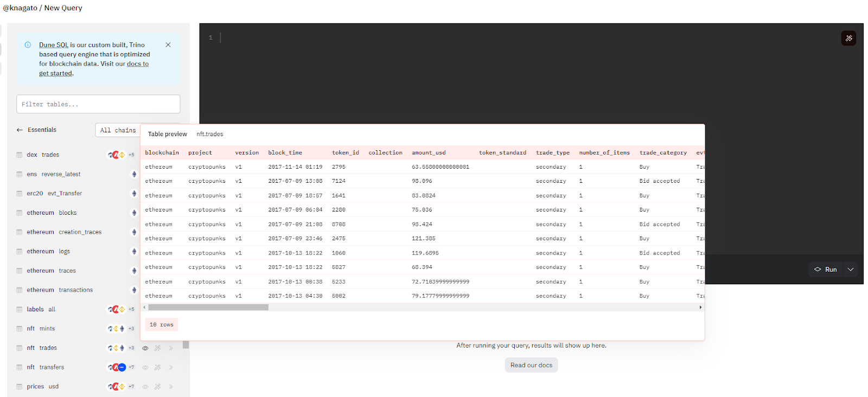Expand nft trades columns with double chevron
The width and height of the screenshot is (868, 397).
170,348
